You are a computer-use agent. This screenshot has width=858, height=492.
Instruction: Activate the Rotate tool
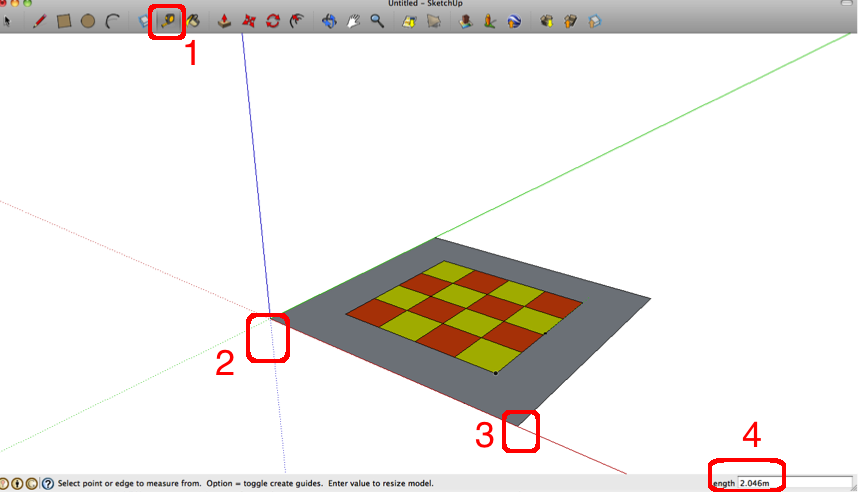point(273,20)
